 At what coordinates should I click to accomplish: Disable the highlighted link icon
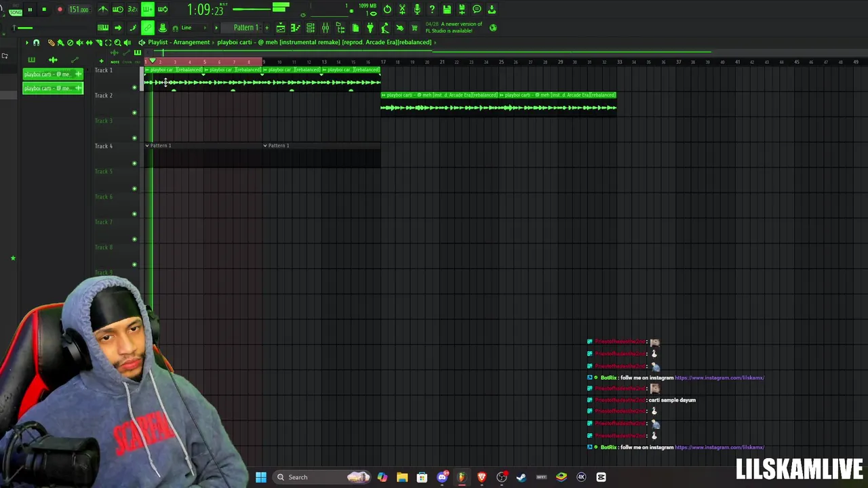148,28
